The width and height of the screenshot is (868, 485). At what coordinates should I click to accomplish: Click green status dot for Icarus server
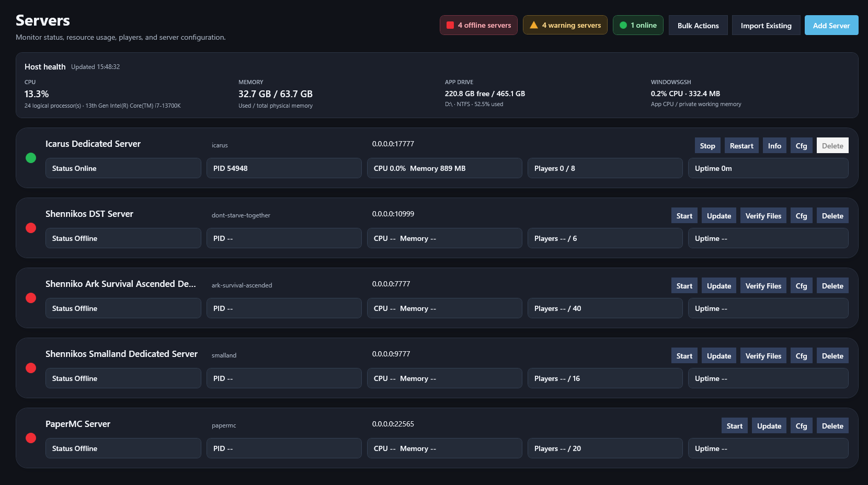tap(31, 158)
